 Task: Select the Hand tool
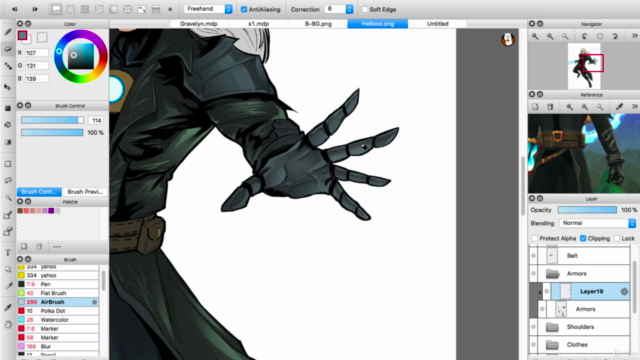point(8,324)
